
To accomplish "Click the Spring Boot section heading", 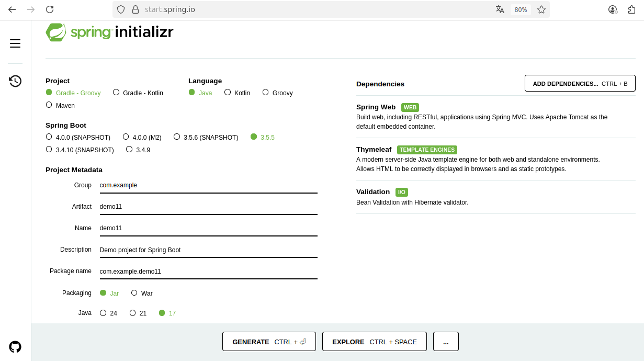I will 66,126.
